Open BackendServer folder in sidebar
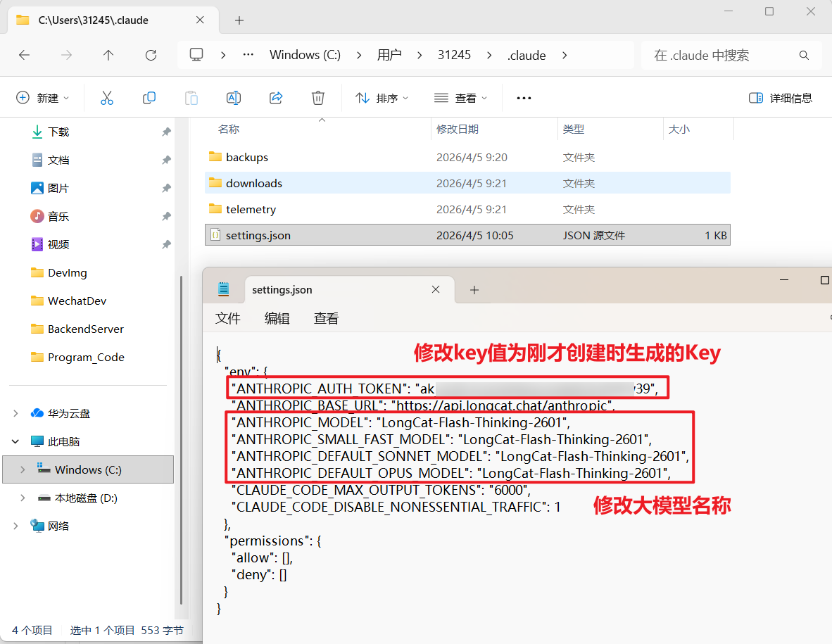Screen dimensions: 832x644 pyautogui.click(x=85, y=329)
